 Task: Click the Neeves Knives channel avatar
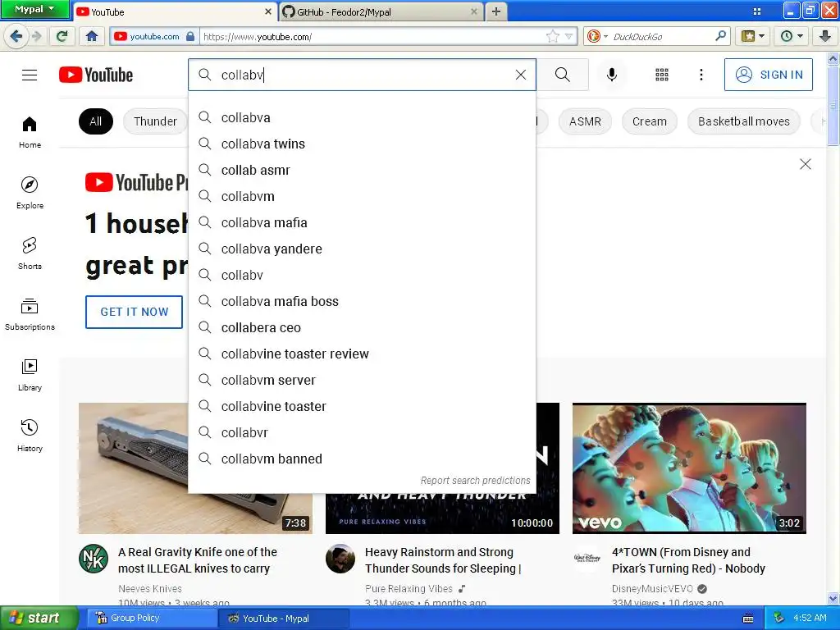pos(94,559)
